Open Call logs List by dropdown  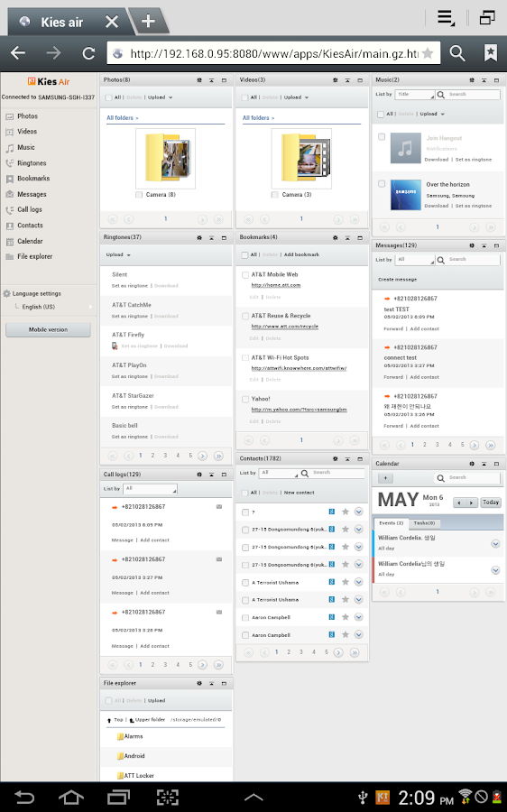[x=151, y=489]
